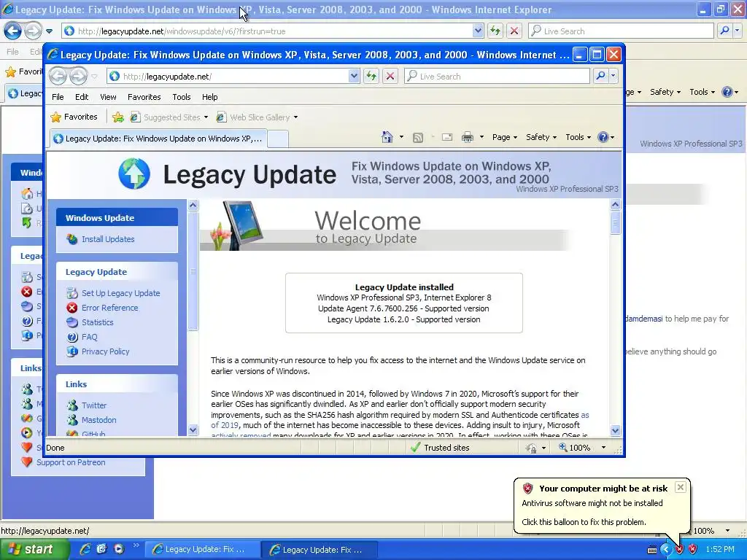Viewport: 747px width, 560px height.
Task: Click front window address field
Action: 228,76
